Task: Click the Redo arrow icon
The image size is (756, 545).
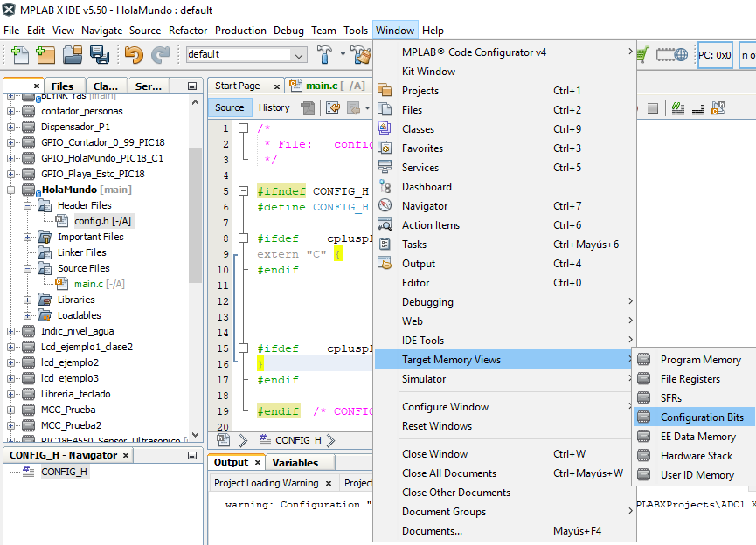Action: (161, 54)
